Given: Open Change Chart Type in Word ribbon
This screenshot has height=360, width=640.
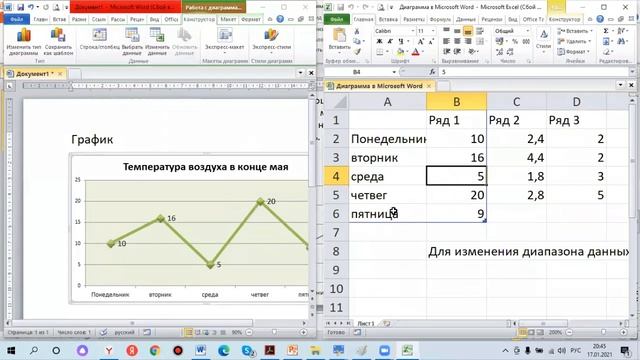Looking at the screenshot, I should 24,42.
